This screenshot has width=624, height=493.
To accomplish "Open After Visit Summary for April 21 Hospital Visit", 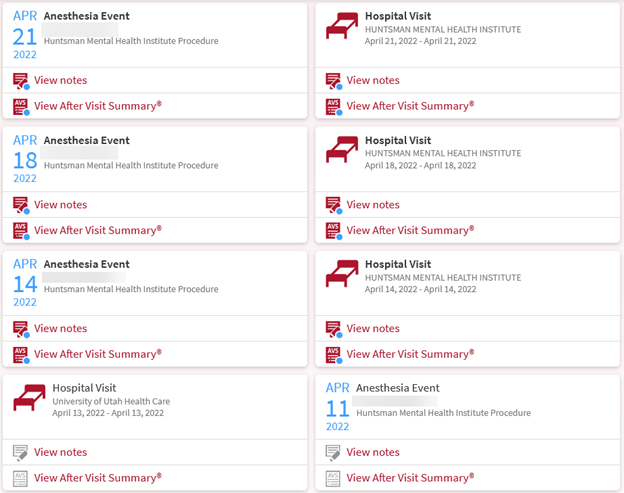I will click(x=410, y=106).
